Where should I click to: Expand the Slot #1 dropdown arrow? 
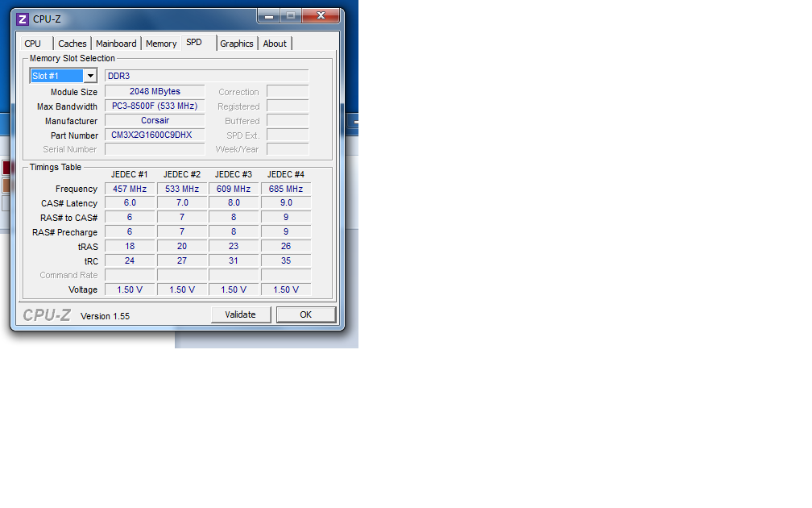90,76
